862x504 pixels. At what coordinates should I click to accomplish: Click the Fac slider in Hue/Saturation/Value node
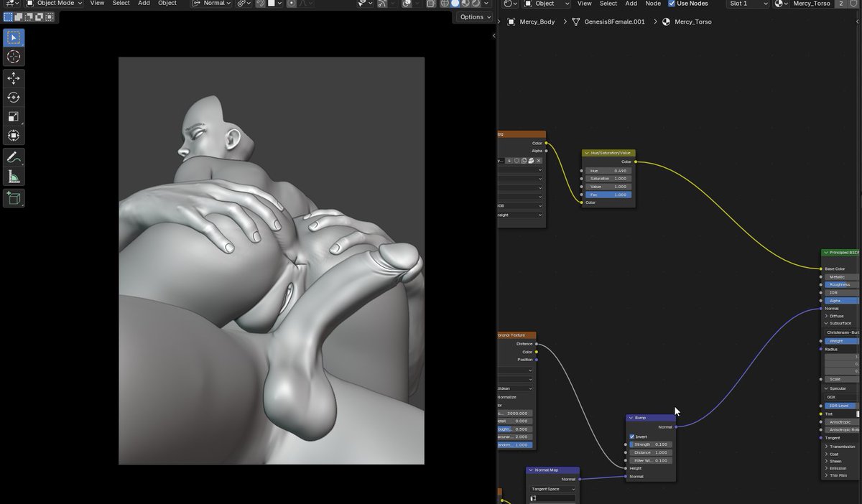[609, 195]
